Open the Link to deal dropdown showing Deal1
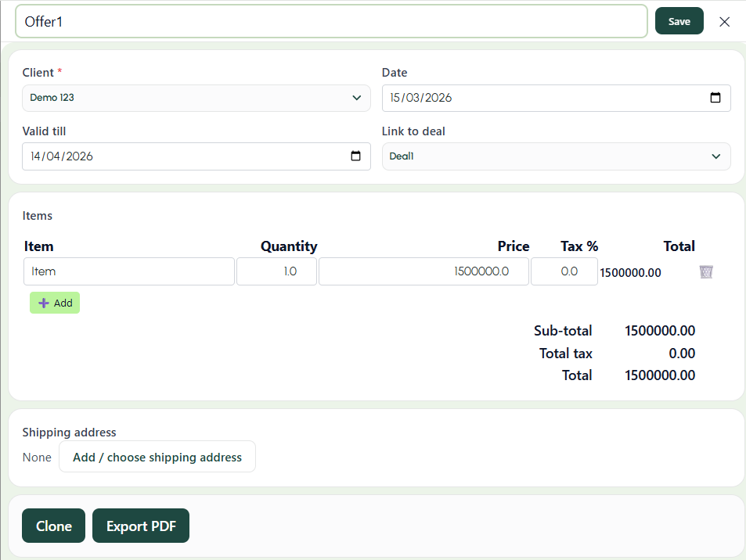The height and width of the screenshot is (560, 746). pos(556,156)
